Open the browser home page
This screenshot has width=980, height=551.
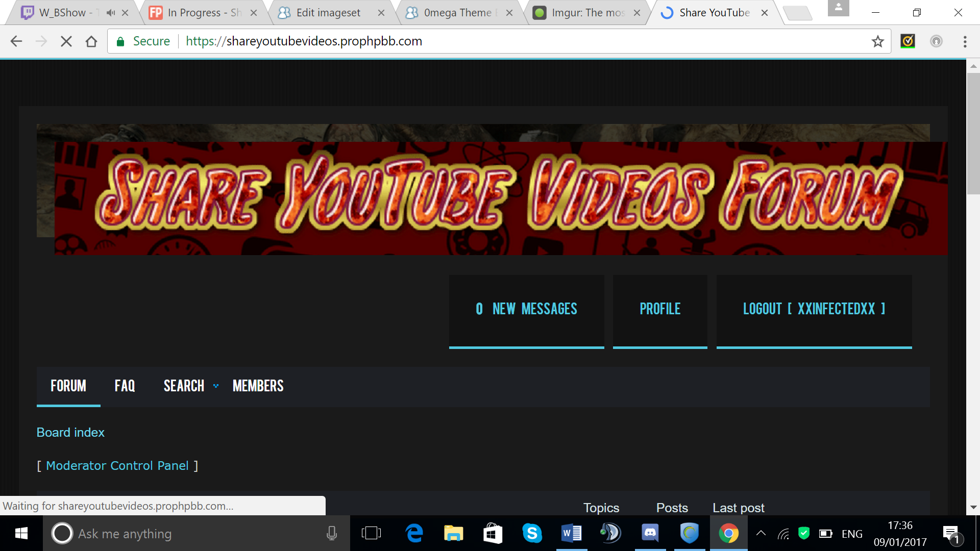91,41
